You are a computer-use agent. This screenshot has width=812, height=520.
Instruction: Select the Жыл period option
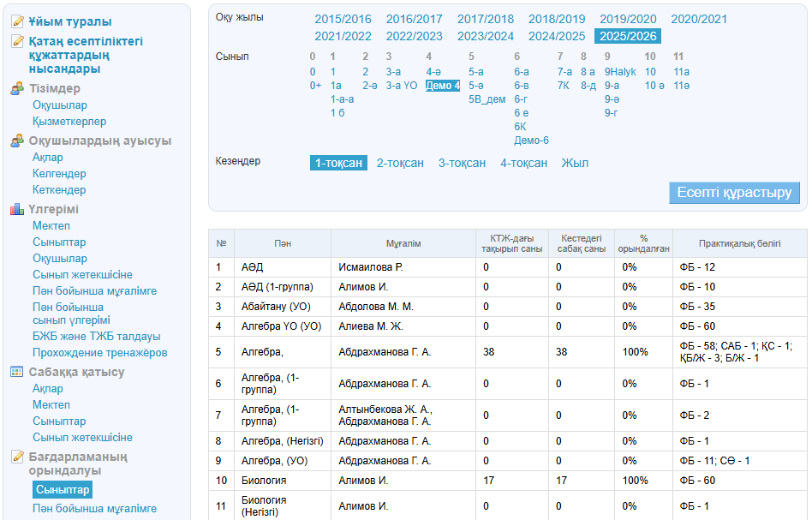point(575,163)
